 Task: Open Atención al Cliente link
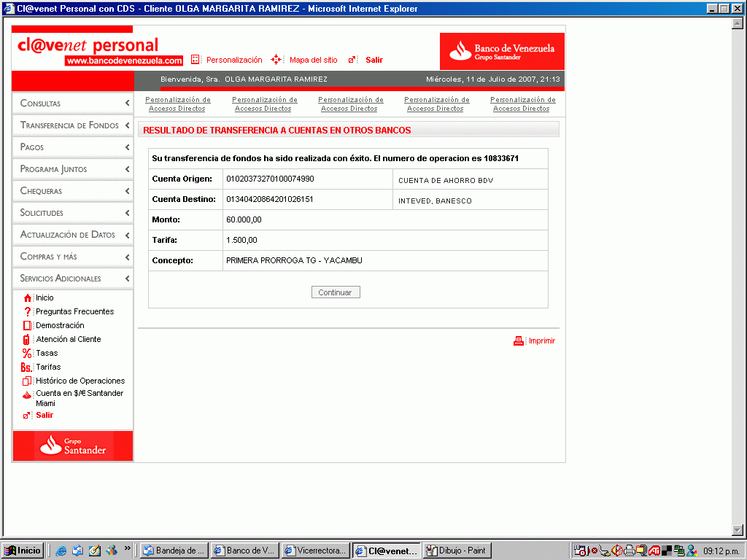69,339
